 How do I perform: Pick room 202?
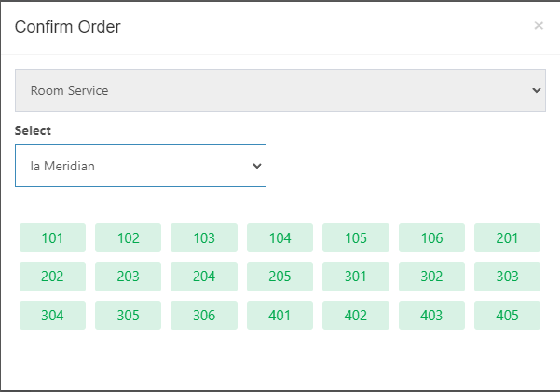click(x=52, y=277)
